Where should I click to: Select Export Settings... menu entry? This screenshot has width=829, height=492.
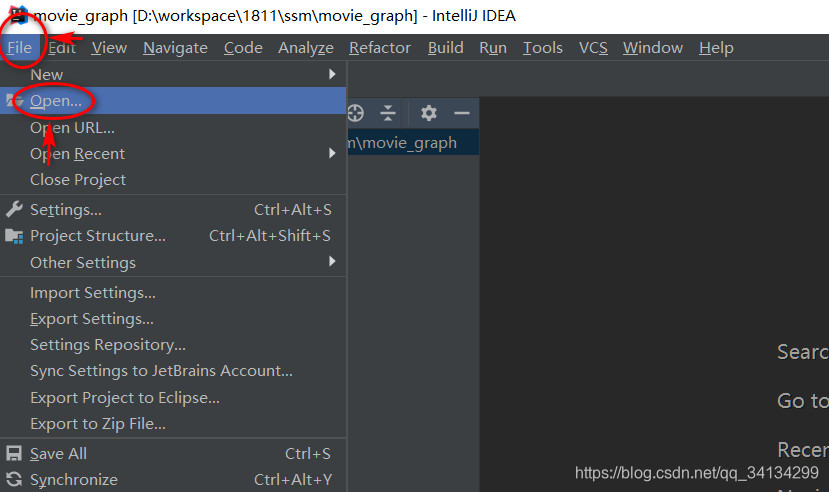(173, 319)
